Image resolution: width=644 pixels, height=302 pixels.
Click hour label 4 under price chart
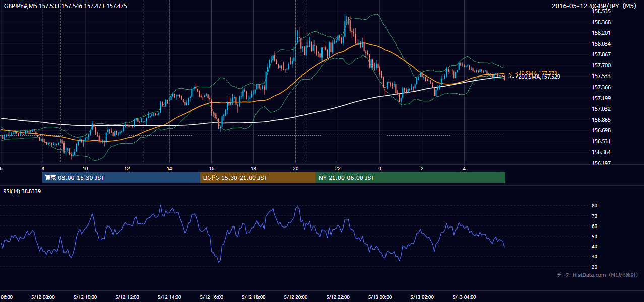pyautogui.click(x=464, y=169)
